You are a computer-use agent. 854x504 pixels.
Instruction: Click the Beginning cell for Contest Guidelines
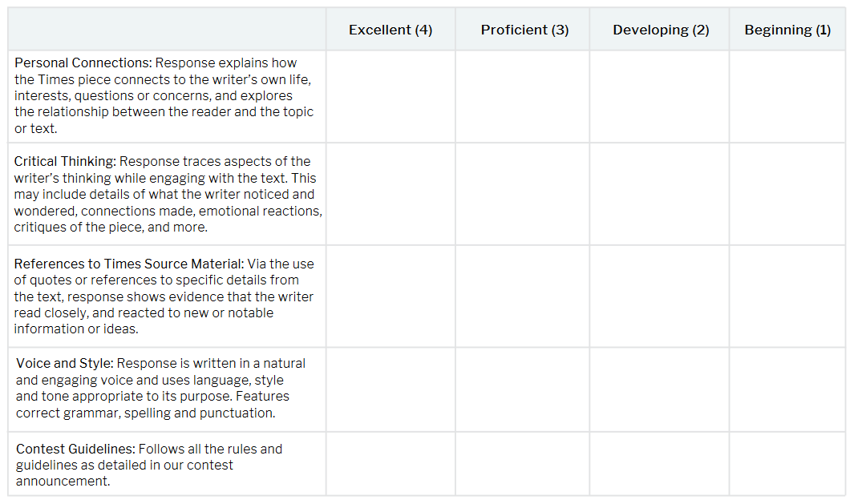[x=787, y=464]
